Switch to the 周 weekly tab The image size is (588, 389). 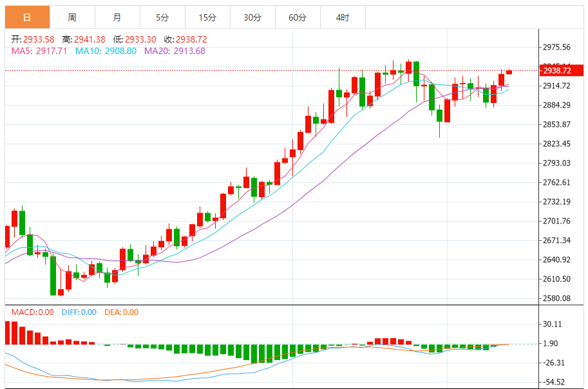pos(72,17)
